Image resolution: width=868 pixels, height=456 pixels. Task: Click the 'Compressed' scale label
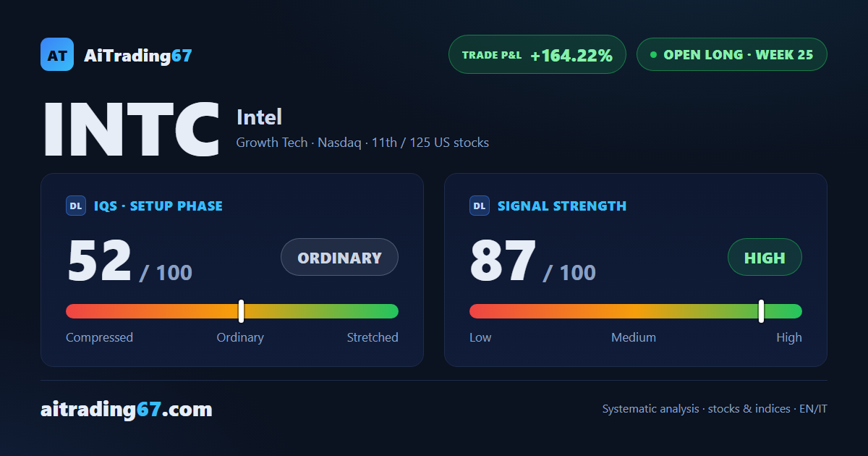click(x=99, y=337)
